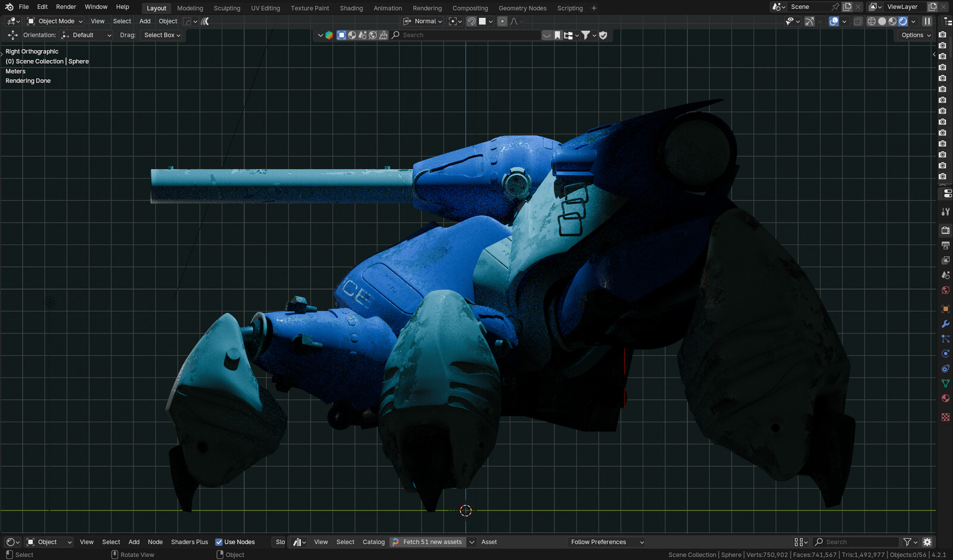Open the Orientation Default dropdown

86,35
